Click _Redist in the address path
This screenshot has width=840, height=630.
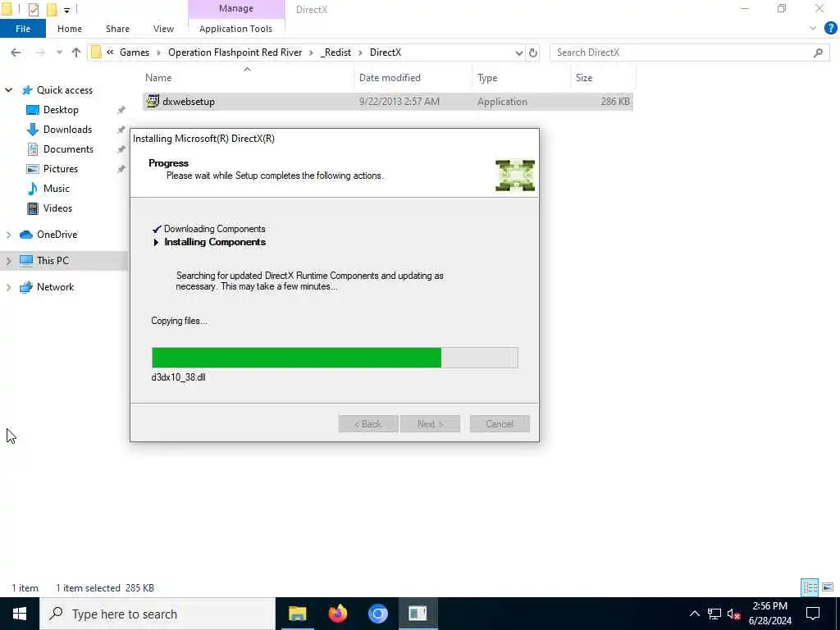click(x=336, y=52)
